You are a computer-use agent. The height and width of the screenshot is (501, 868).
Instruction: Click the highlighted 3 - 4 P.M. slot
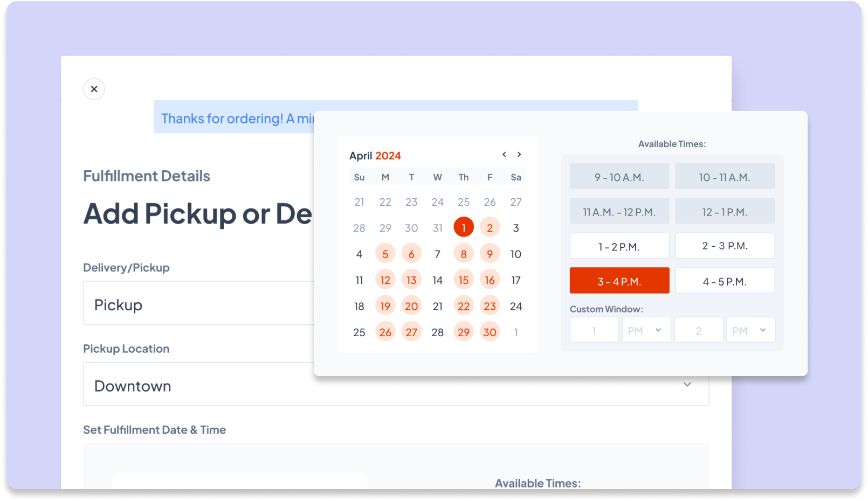pos(619,281)
